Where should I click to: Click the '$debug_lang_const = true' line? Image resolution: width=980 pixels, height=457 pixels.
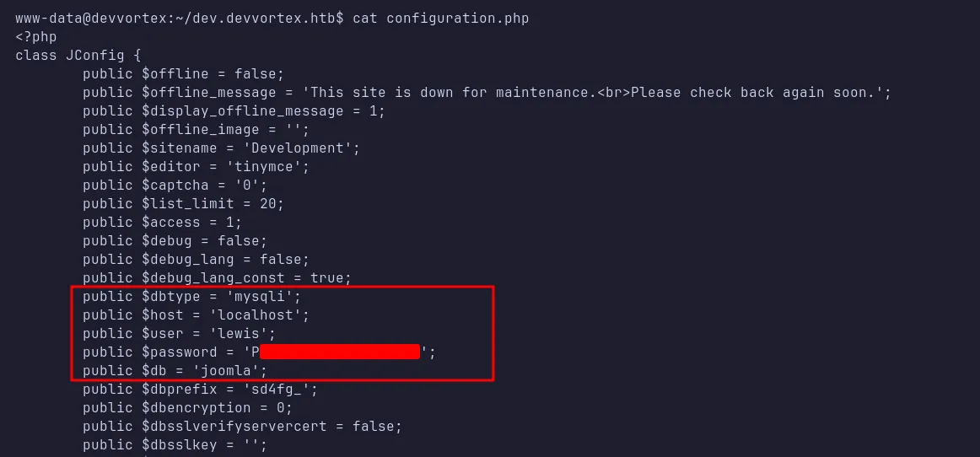pos(217,277)
